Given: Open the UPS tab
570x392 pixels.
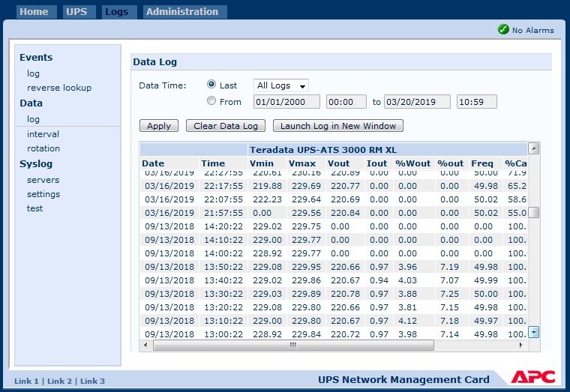Looking at the screenshot, I should [76, 12].
